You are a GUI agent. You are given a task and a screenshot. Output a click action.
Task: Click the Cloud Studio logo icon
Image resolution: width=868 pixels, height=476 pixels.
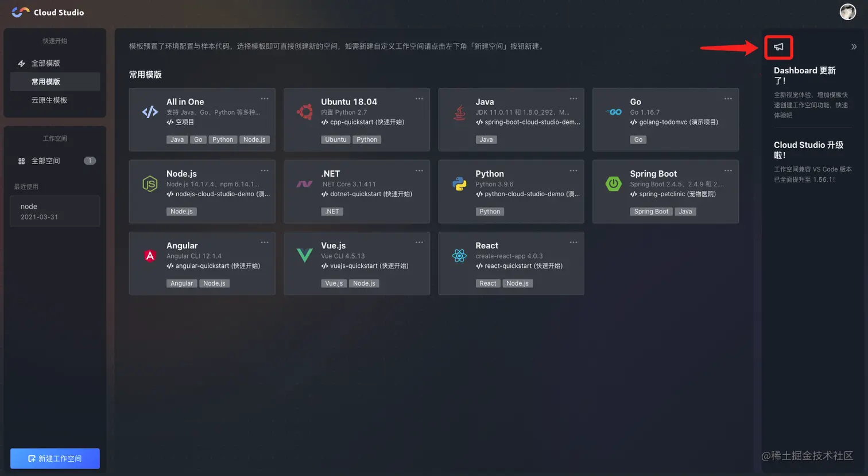click(20, 12)
